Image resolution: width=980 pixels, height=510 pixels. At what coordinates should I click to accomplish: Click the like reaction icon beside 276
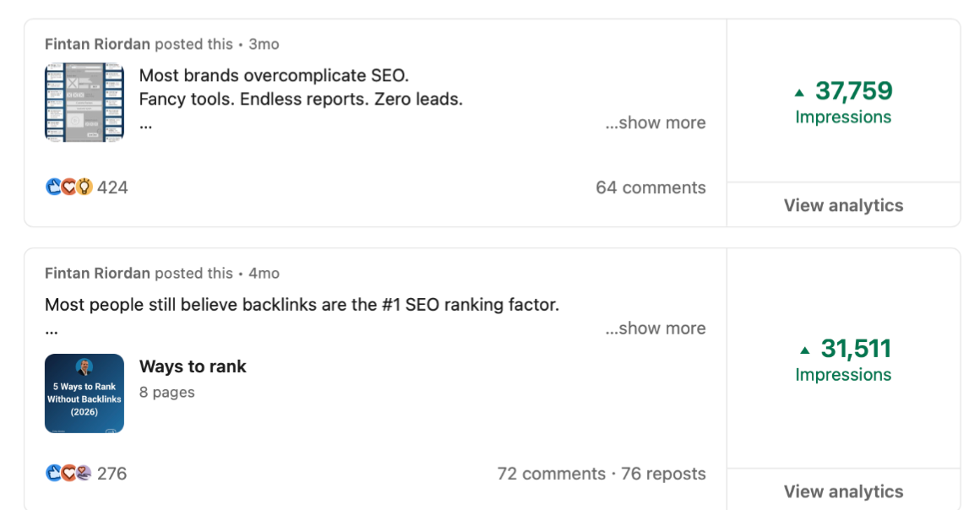[x=53, y=474]
